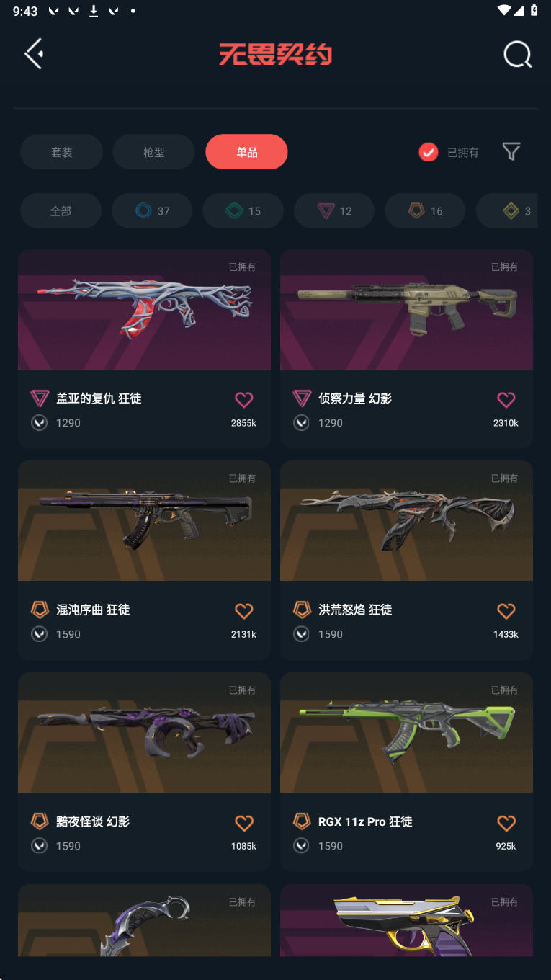Image resolution: width=551 pixels, height=980 pixels.
Task: Select the orange pentagon tier filter (16)
Action: (425, 211)
